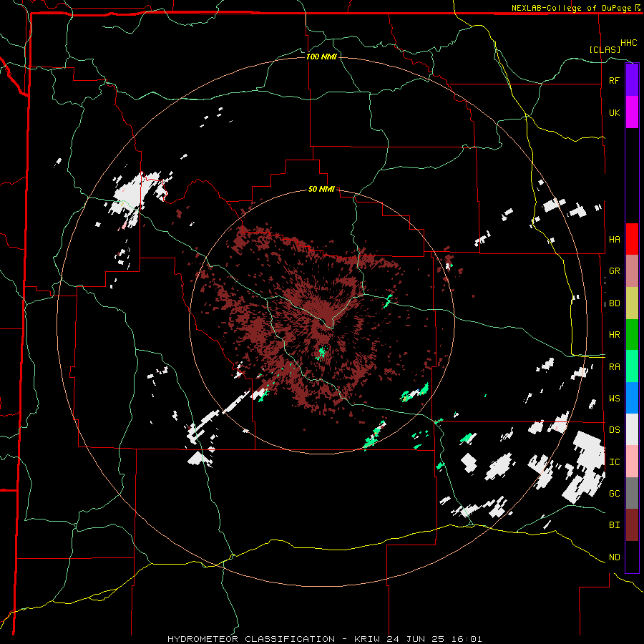Click the IC ice crystals pink swatch
Screen dimensions: 644x644
point(632,462)
